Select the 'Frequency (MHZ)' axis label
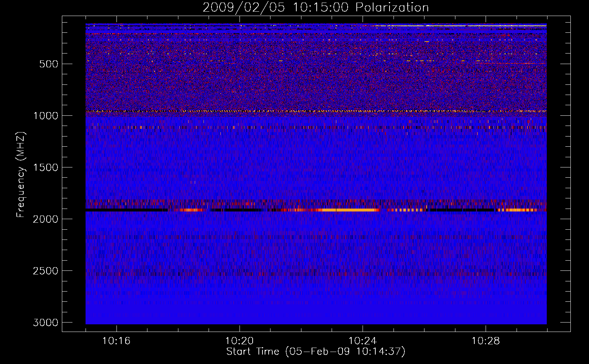The height and width of the screenshot is (364, 589). point(21,175)
